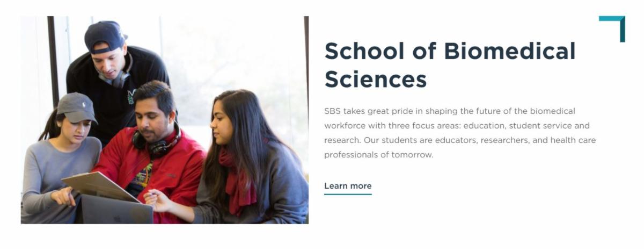Click 'professionals of tomorrow' text
644x251 pixels.
click(378, 155)
